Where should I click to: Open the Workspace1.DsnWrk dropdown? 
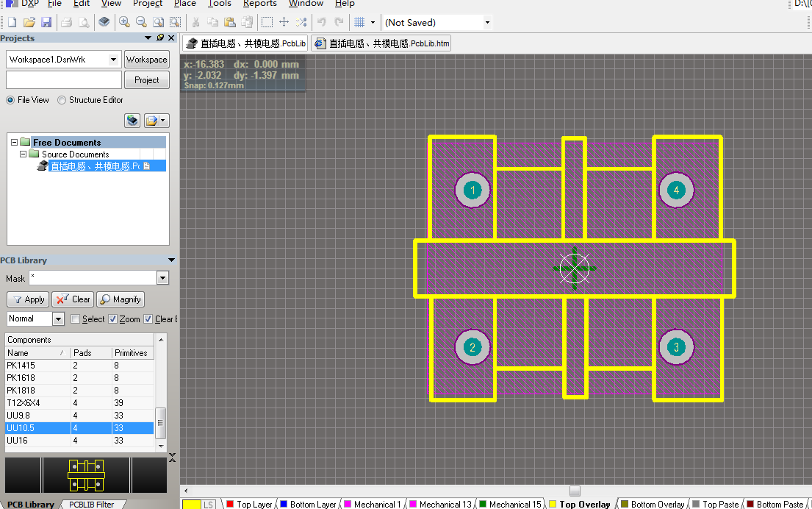(x=113, y=60)
